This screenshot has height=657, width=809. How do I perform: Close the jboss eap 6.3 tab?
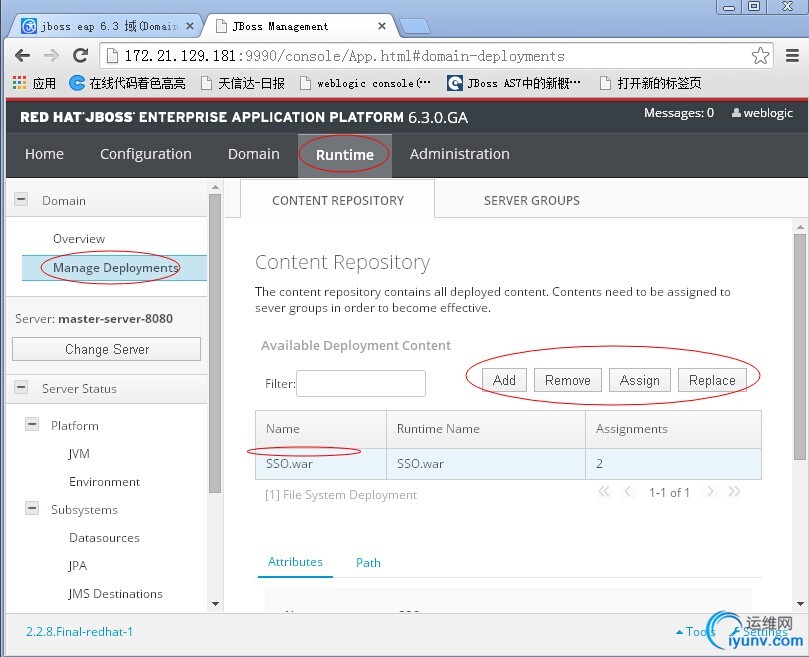190,26
